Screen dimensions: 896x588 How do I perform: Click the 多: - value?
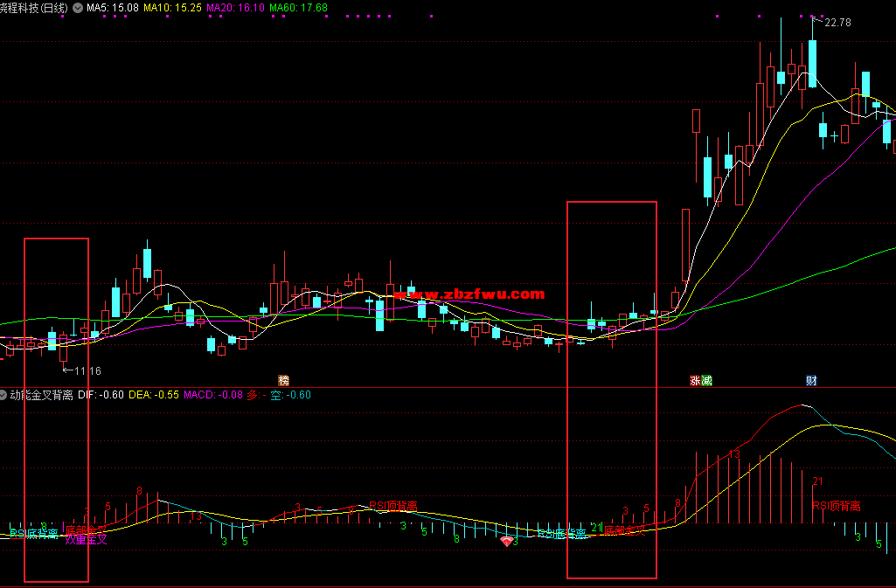257,395
